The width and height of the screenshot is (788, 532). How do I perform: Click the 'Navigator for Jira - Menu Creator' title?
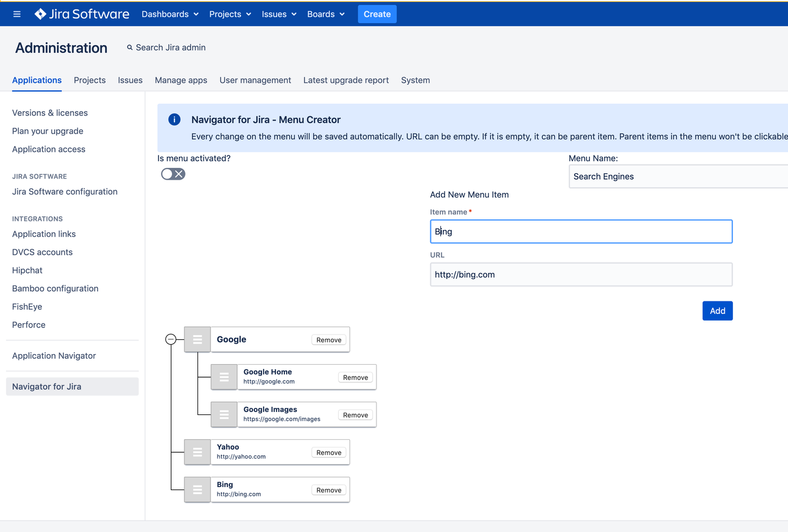click(x=266, y=119)
